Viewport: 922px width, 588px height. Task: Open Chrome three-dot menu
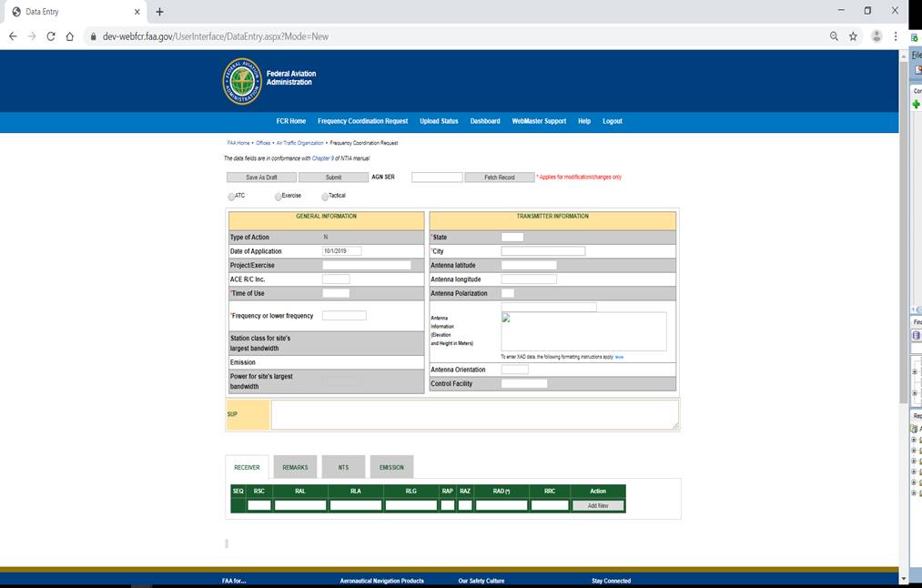(897, 36)
